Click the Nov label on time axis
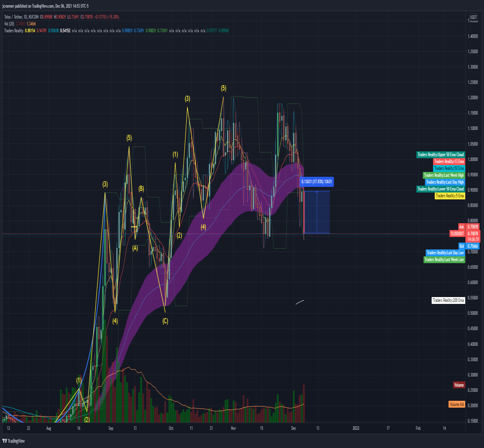Screen dimensions: 484x448 [233, 428]
